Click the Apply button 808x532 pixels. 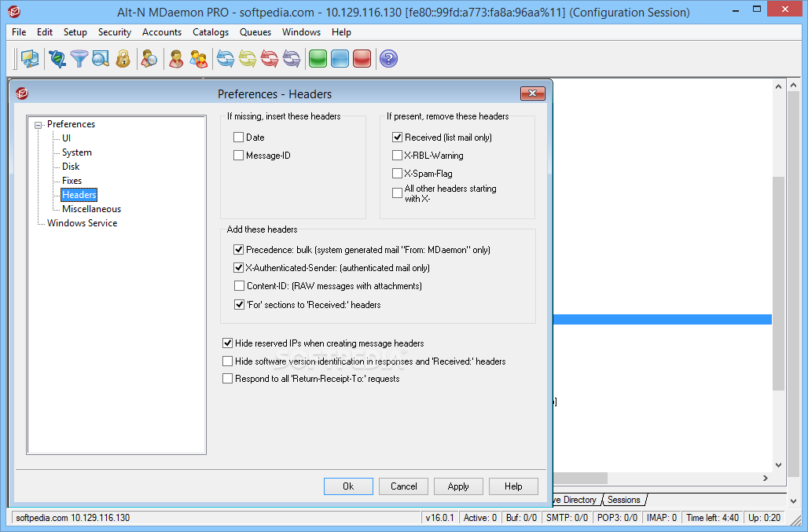pos(458,486)
